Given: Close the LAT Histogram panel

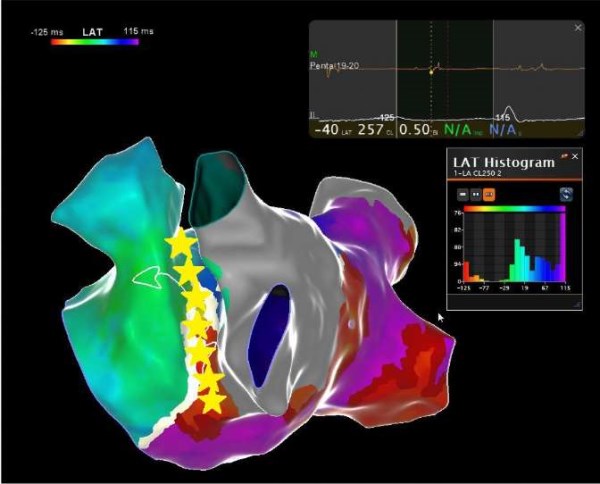Looking at the screenshot, I should click(x=575, y=157).
